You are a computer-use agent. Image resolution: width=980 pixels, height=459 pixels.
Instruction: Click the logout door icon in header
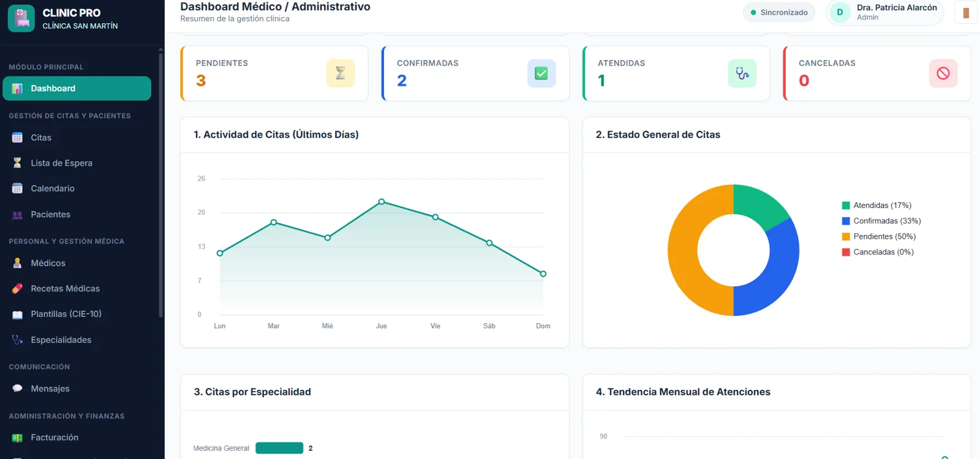tap(966, 13)
